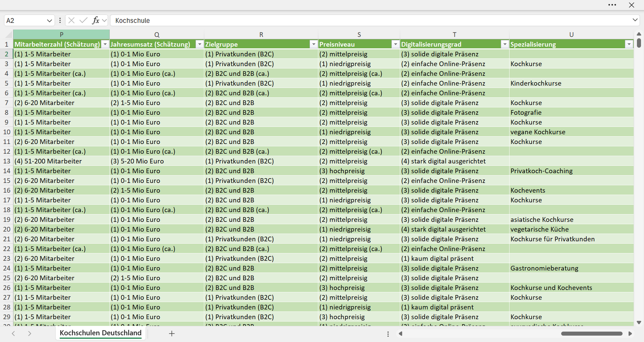Open the Insert Function fx button
The width and height of the screenshot is (644, 342).
(96, 20)
